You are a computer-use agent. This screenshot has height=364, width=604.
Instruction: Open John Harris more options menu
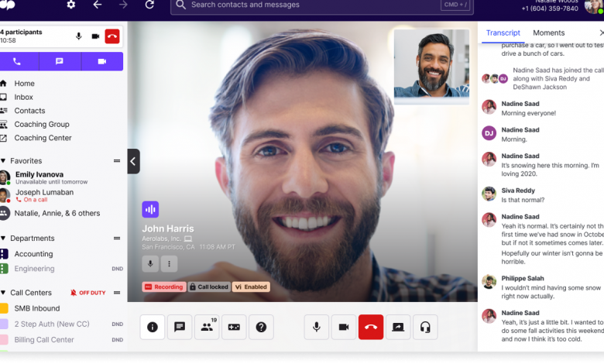click(169, 264)
